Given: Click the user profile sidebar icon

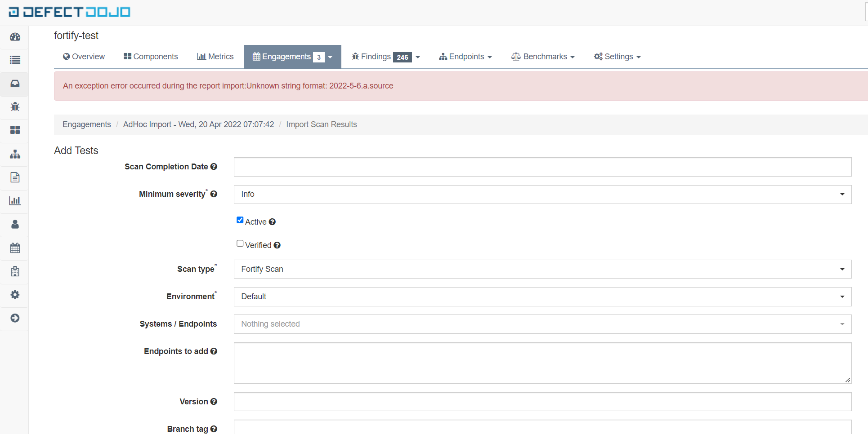Looking at the screenshot, I should coord(15,225).
